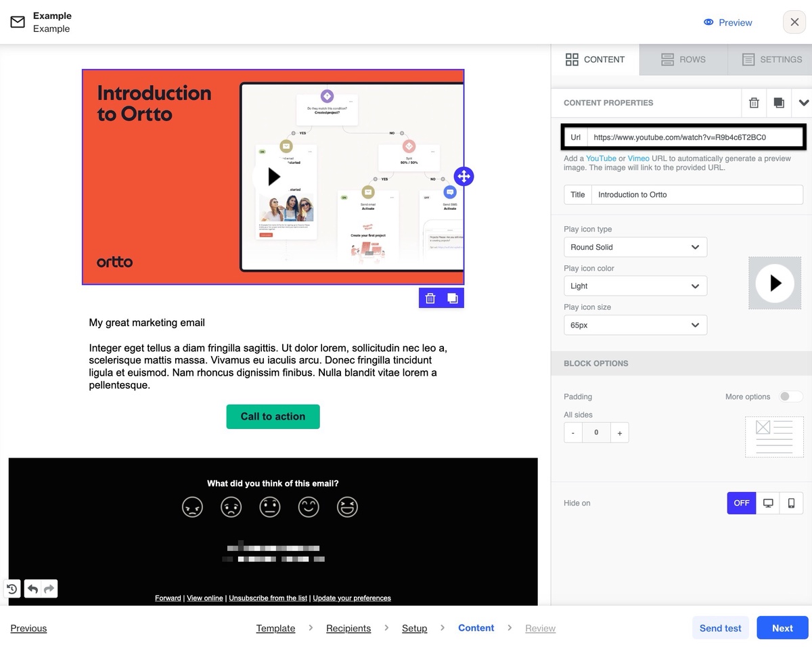
Task: Open version history with the clock icon
Action: tap(12, 589)
